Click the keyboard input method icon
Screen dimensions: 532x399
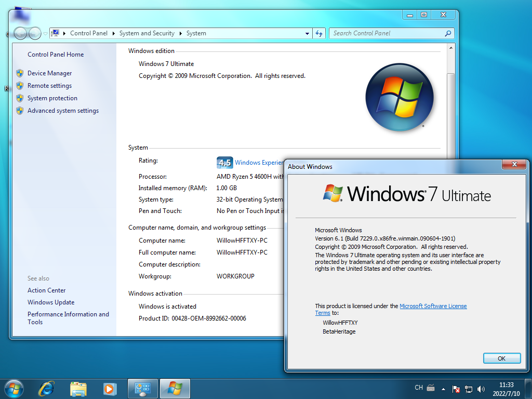coord(431,388)
